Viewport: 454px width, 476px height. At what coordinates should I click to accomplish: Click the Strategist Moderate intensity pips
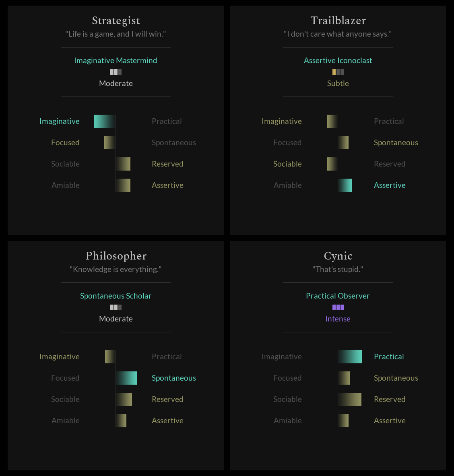pos(116,72)
